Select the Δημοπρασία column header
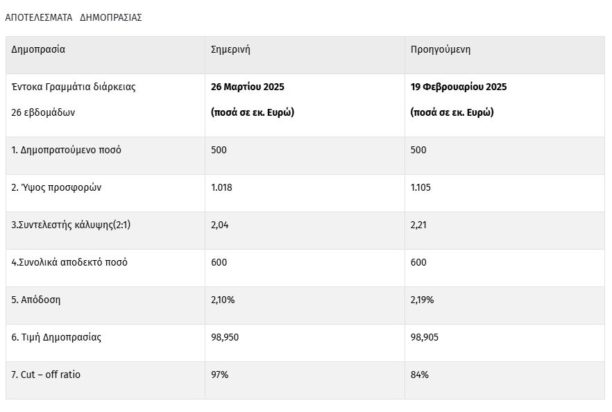 coord(38,49)
